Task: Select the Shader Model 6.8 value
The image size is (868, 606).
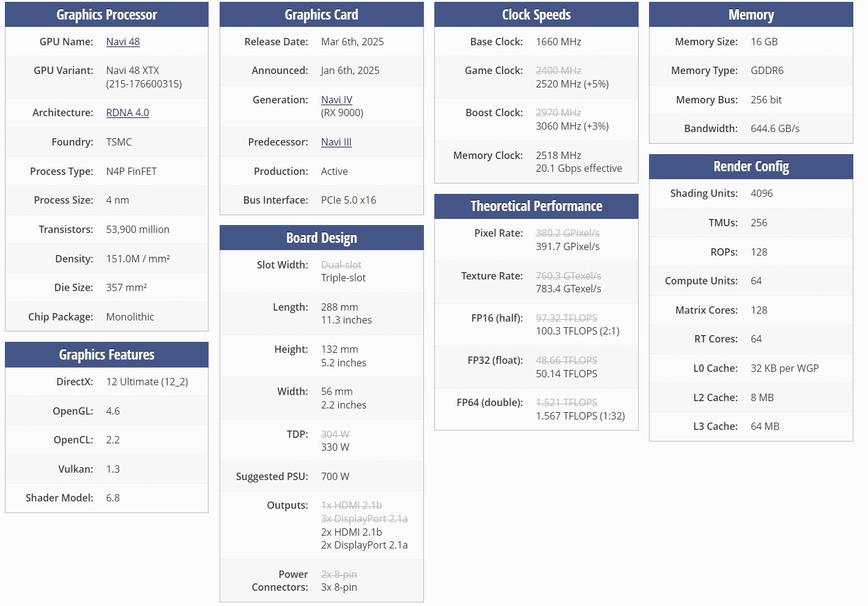Action: (113, 498)
